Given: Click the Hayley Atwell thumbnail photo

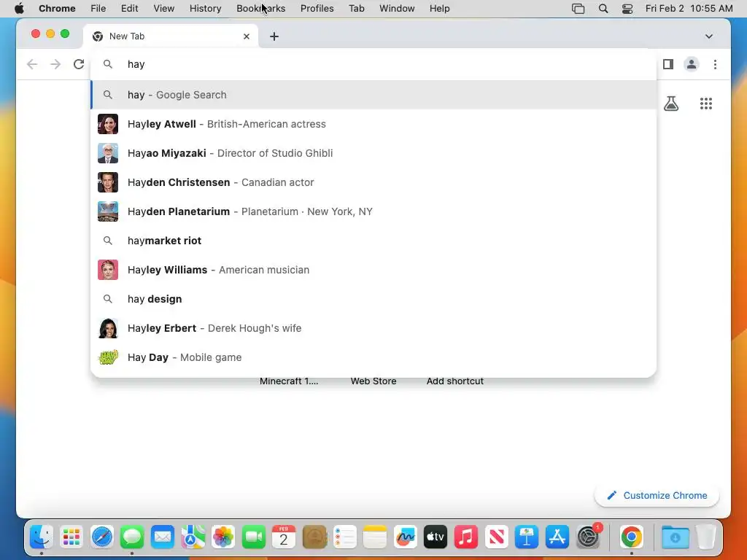Looking at the screenshot, I should pyautogui.click(x=108, y=124).
